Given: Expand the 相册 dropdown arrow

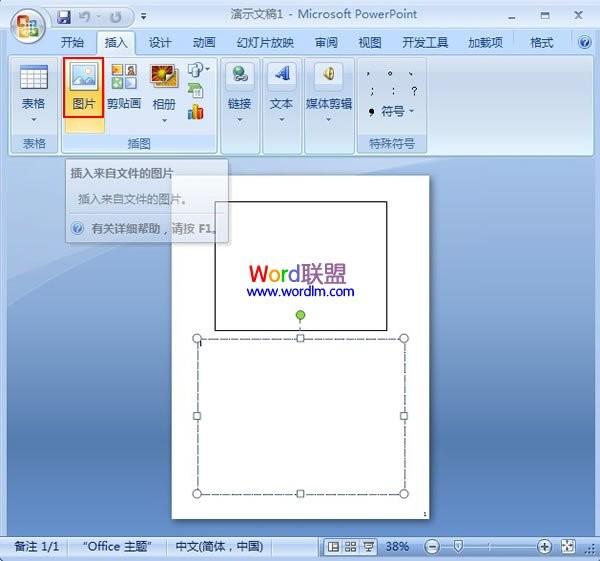Looking at the screenshot, I should coord(164,121).
